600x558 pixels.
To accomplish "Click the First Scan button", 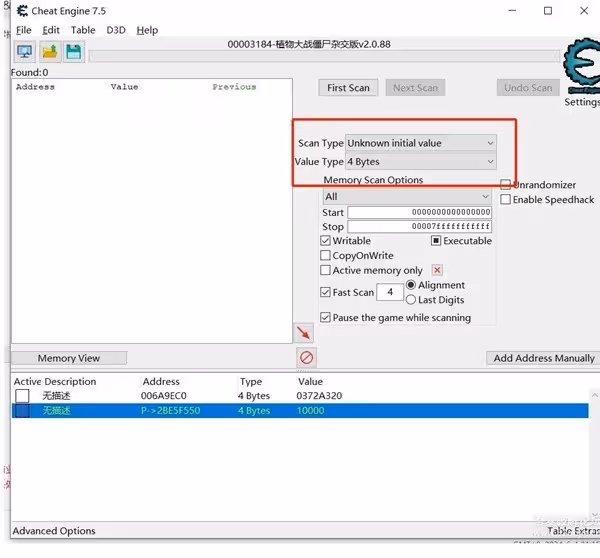I will pos(348,88).
